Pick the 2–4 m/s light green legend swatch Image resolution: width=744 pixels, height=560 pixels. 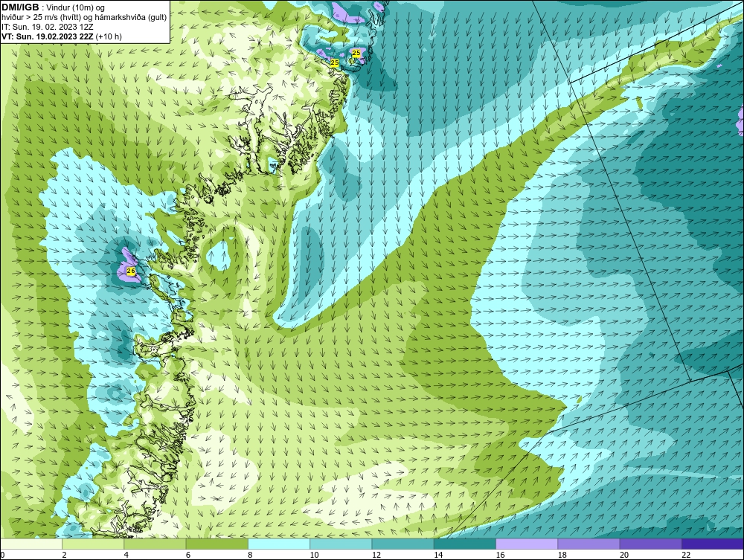(x=93, y=544)
